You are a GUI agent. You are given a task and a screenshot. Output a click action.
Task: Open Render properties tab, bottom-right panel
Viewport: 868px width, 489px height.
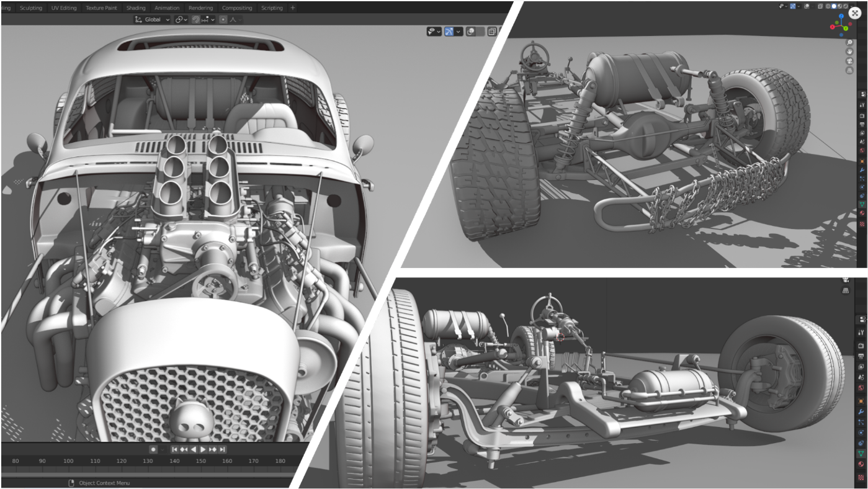pyautogui.click(x=861, y=346)
